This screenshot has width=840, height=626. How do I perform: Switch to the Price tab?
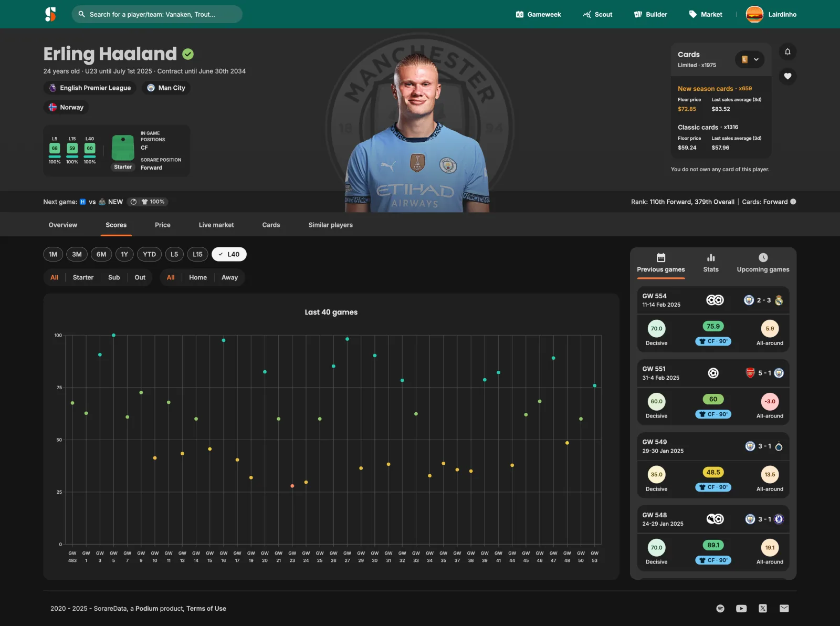(x=163, y=225)
